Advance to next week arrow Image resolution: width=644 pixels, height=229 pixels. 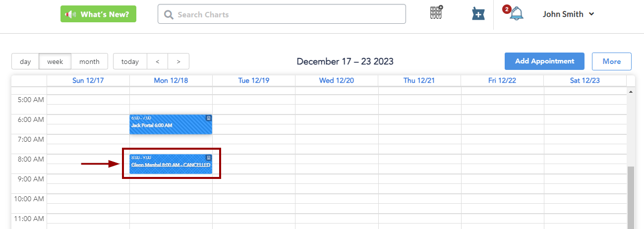[178, 61]
